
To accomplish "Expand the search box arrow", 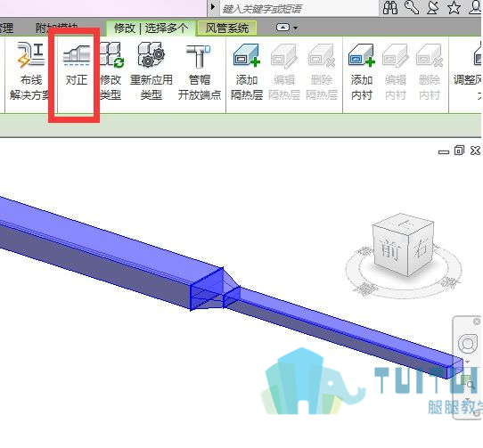I will (x=213, y=7).
